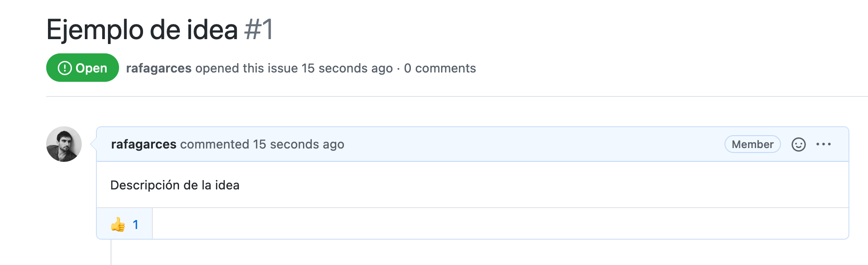868x265 pixels.
Task: Click the thumbs-up emoji in the reaction pill
Action: click(118, 224)
